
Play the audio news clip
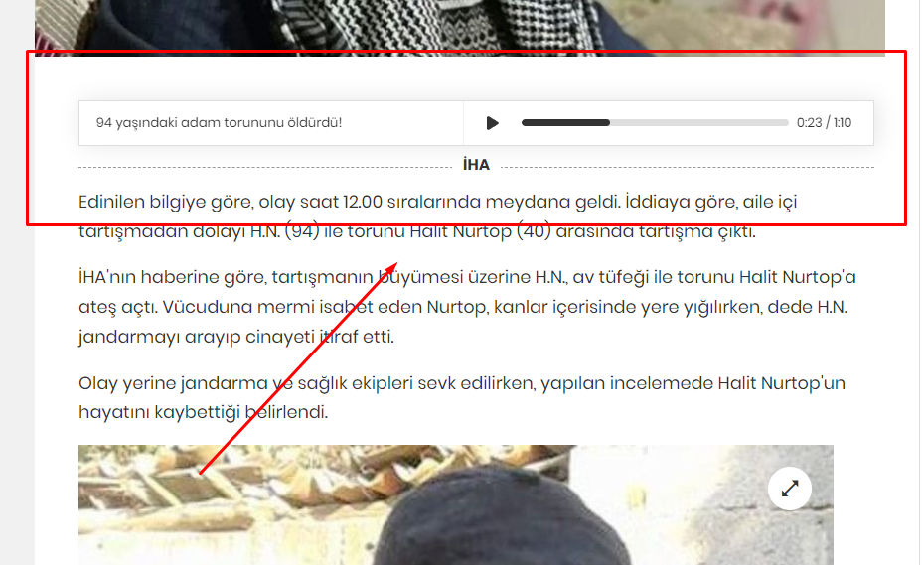493,123
